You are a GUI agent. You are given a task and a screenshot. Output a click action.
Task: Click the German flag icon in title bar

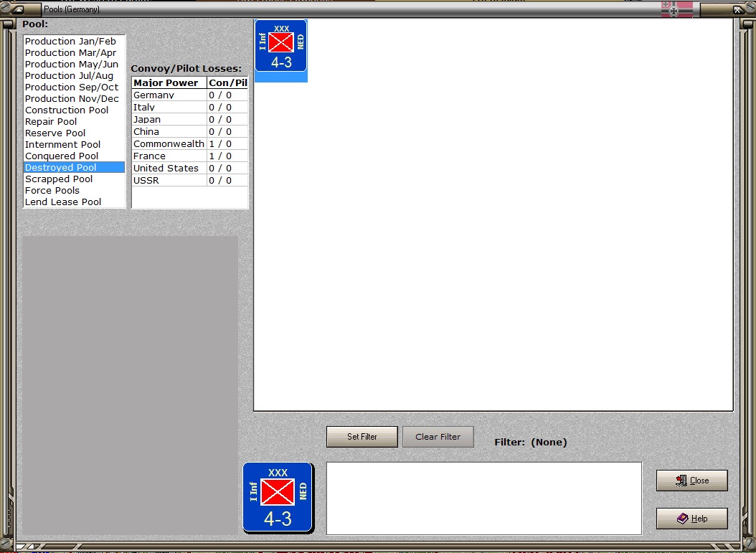click(677, 9)
